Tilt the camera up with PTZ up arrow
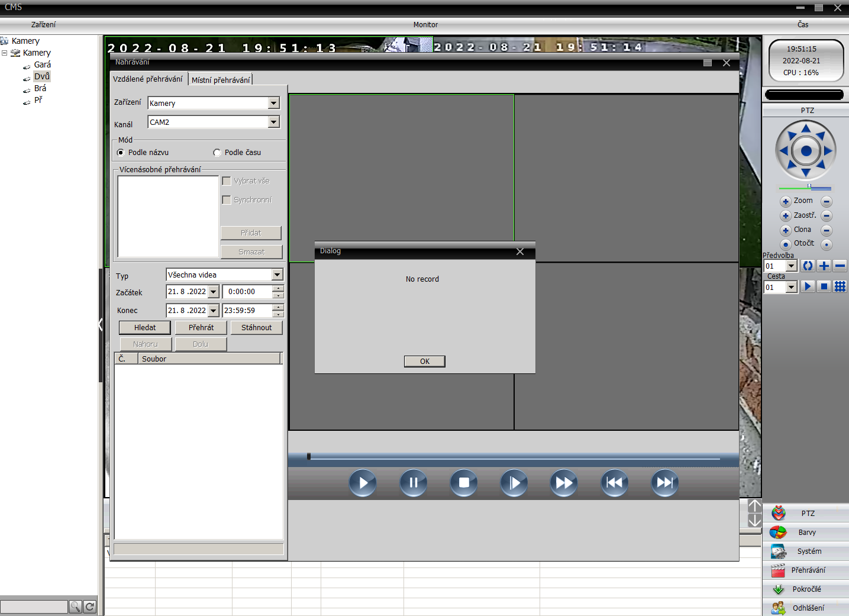849x616 pixels. coord(806,128)
